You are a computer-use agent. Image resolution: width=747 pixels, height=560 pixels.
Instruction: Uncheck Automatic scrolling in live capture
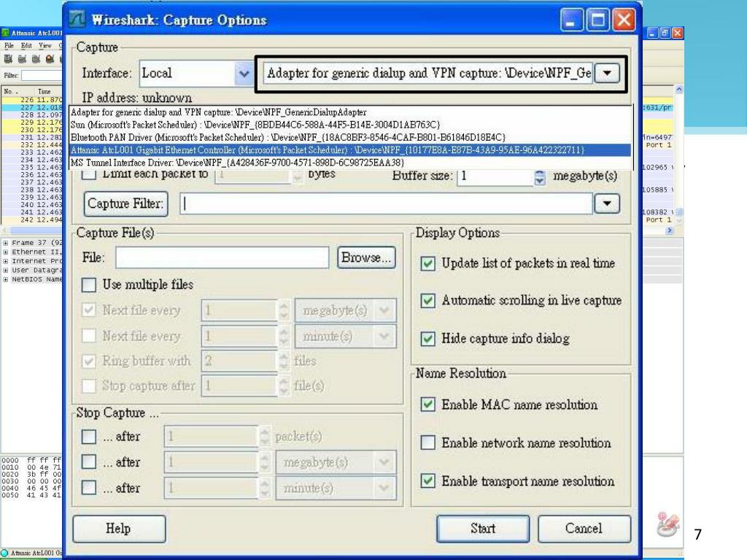coord(427,300)
